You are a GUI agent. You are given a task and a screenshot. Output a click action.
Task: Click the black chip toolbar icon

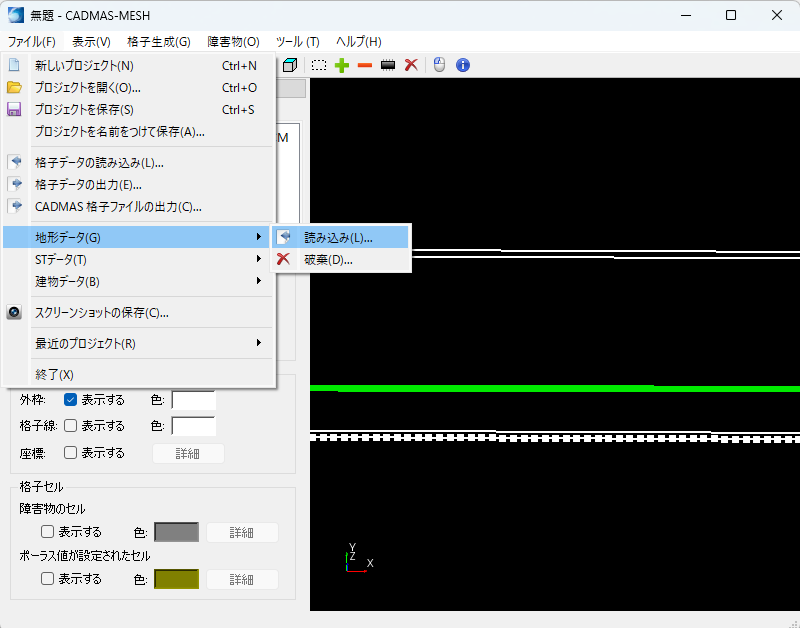pos(388,65)
